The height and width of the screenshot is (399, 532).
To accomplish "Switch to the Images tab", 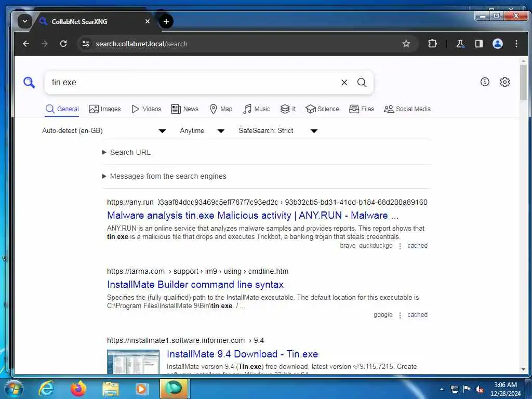I will click(105, 109).
